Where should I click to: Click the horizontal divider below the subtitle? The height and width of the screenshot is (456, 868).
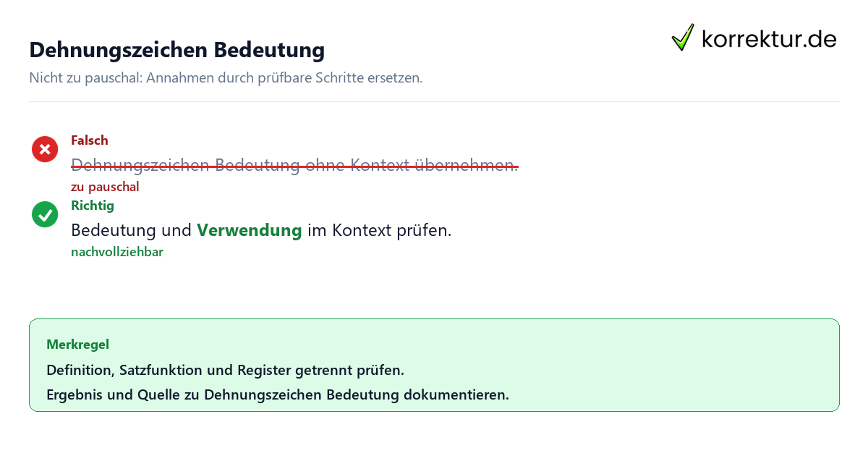click(x=434, y=101)
